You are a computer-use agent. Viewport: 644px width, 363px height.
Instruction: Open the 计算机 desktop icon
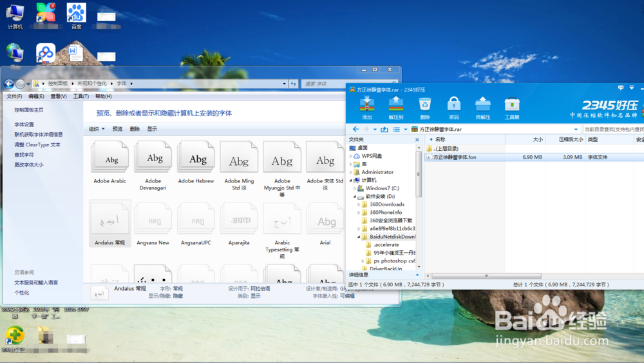click(x=15, y=15)
